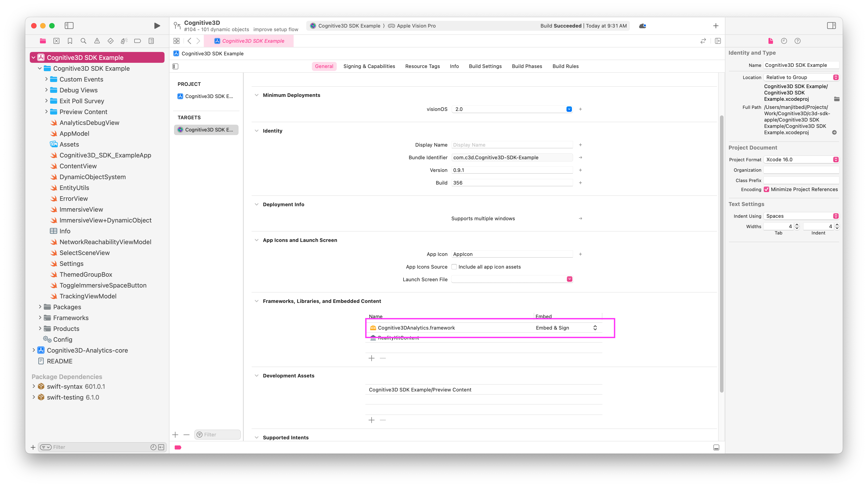The height and width of the screenshot is (487, 868).
Task: Open the source control navigator icon
Action: (56, 41)
